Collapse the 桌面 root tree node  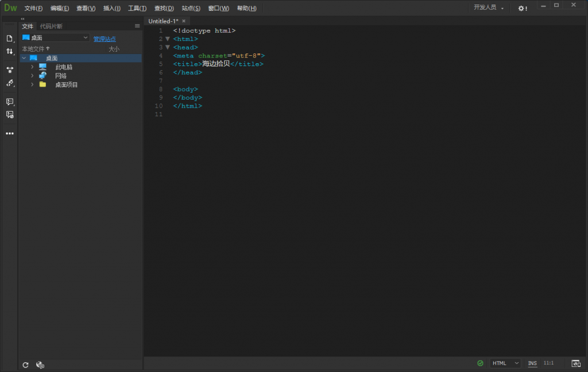[24, 58]
